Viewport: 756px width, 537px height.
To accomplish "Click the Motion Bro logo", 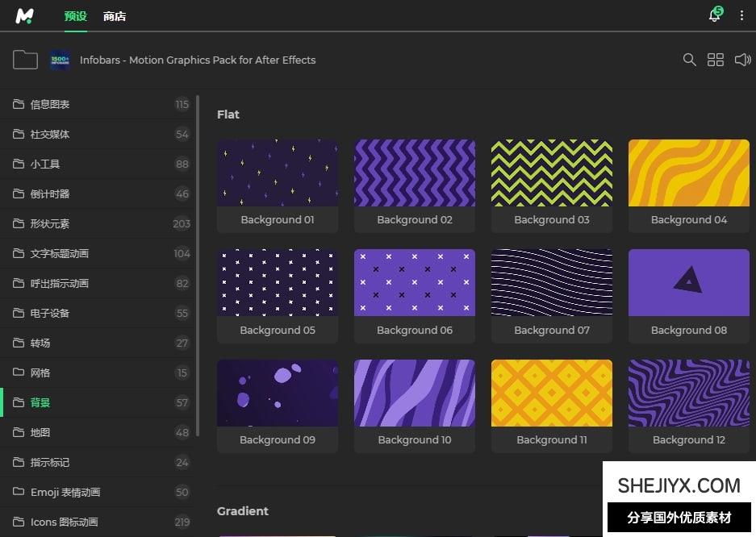I will [x=25, y=16].
